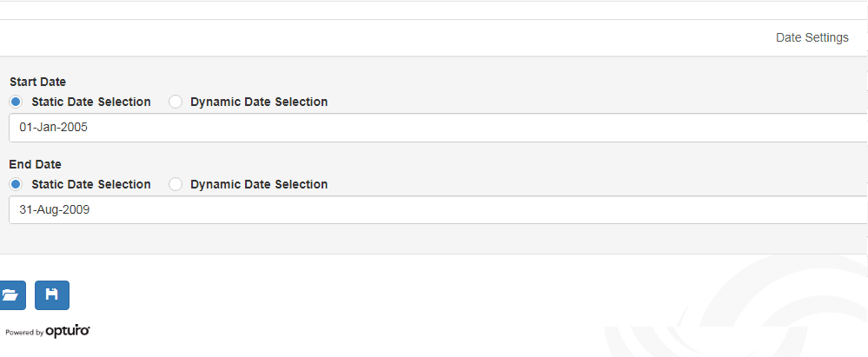This screenshot has width=868, height=357.
Task: Open saved settings with the folder icon
Action: (x=12, y=295)
